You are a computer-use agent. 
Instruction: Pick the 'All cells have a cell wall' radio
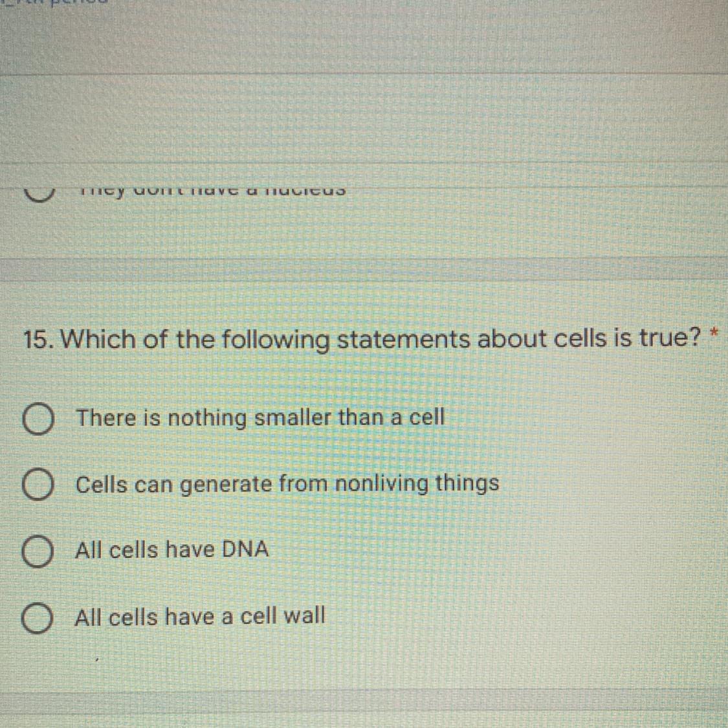pyautogui.click(x=37, y=619)
